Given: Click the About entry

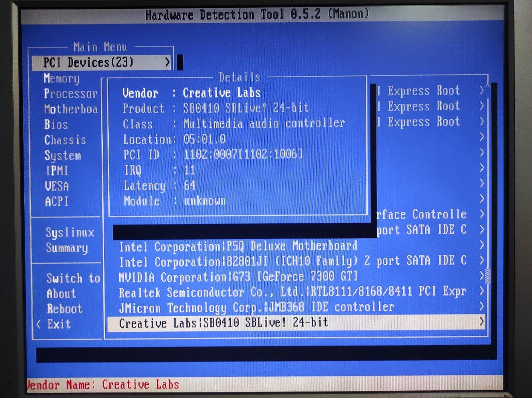Looking at the screenshot, I should [61, 294].
